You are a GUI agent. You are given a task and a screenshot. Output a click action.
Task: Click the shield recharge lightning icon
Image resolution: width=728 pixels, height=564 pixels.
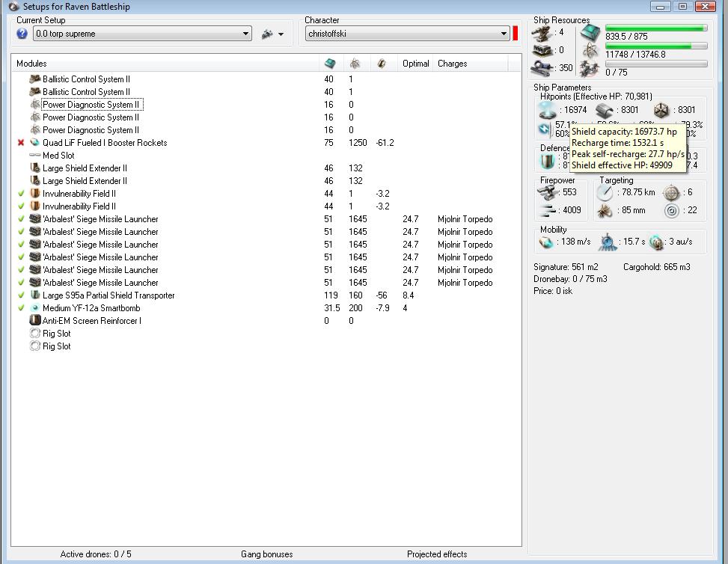544,129
